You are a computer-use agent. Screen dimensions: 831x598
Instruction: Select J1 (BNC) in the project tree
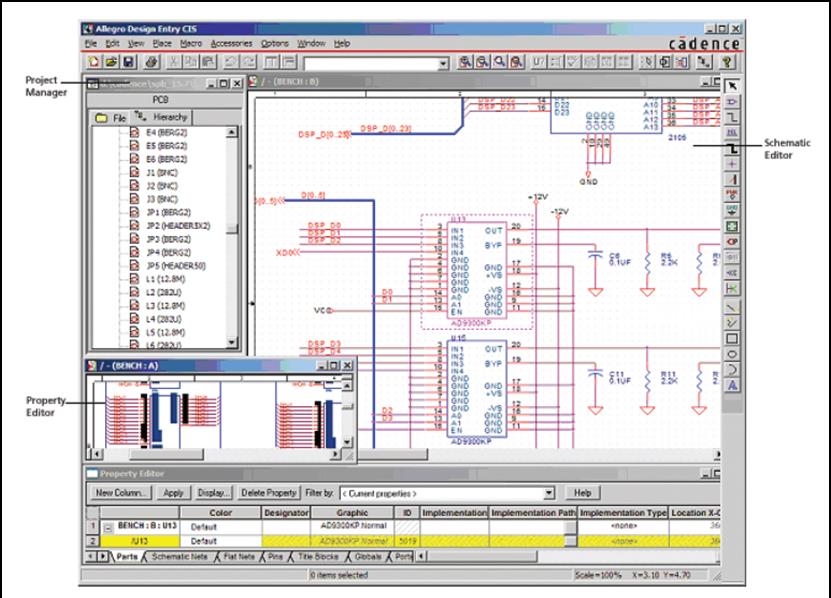pos(161,172)
